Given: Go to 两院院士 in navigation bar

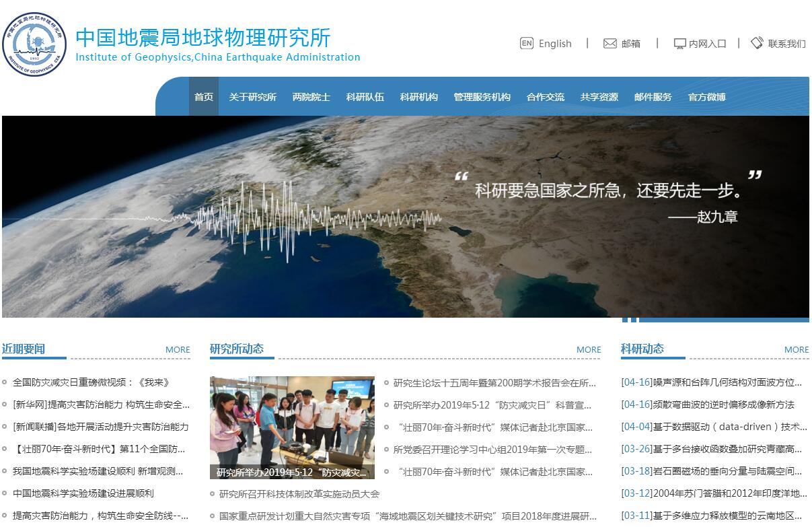Looking at the screenshot, I should (x=311, y=97).
